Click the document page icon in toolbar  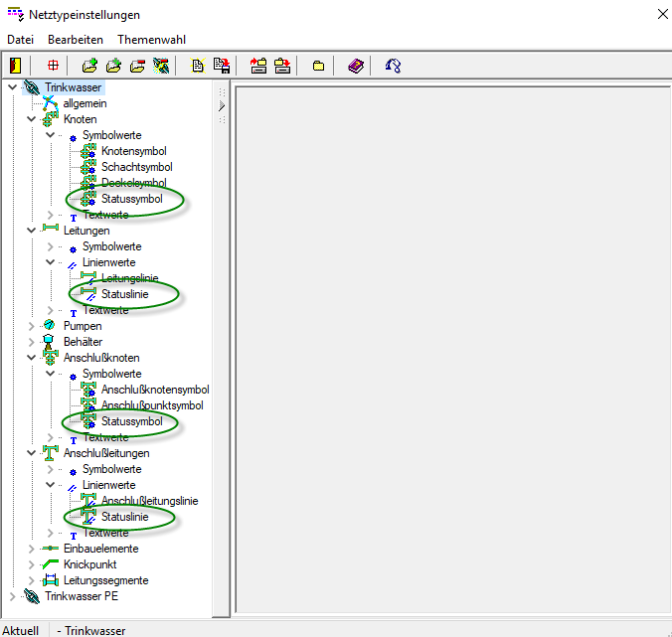[198, 66]
